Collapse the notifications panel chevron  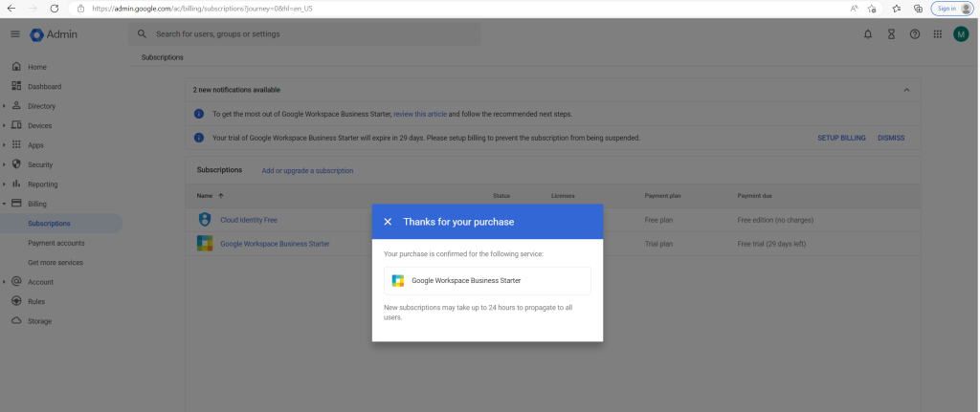click(x=906, y=90)
